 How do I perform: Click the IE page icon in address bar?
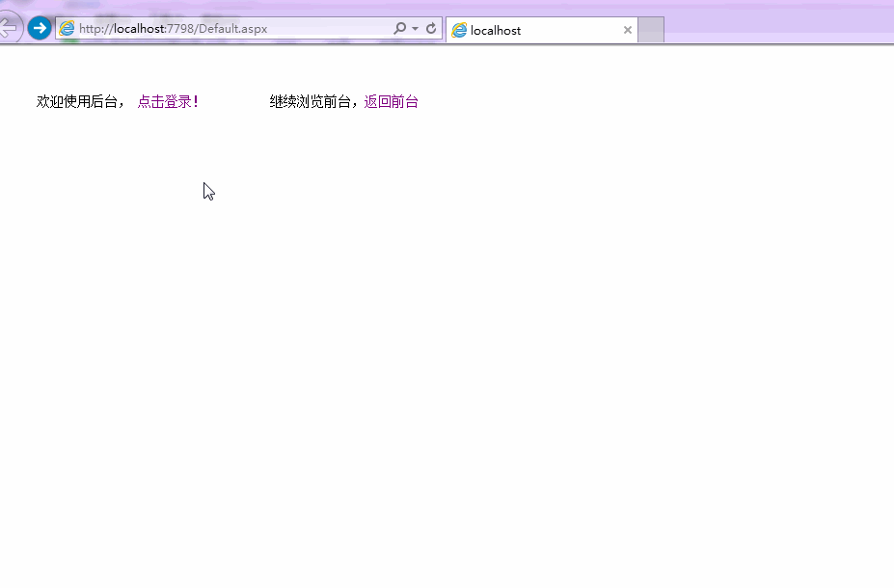point(67,29)
